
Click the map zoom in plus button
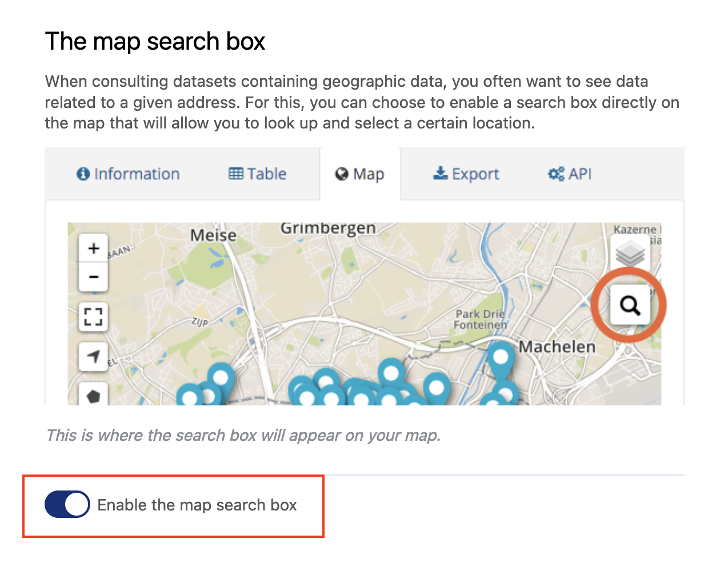pos(93,248)
